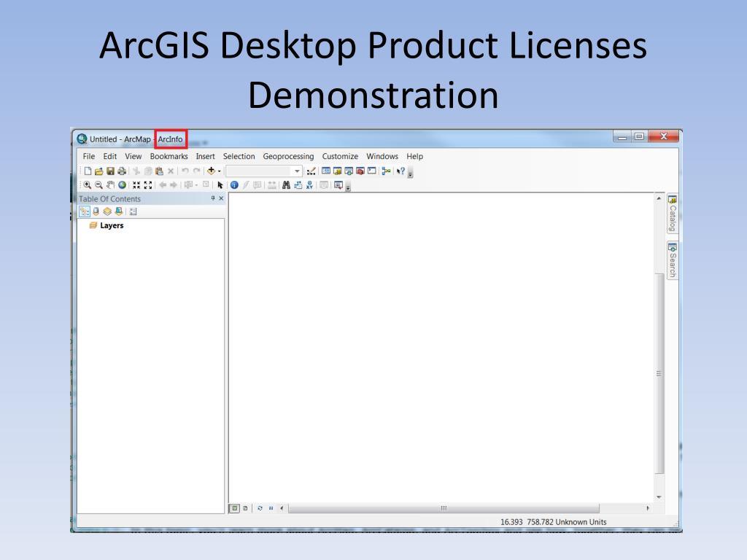Open the View menu
Image resolution: width=747 pixels, height=560 pixels.
133,156
